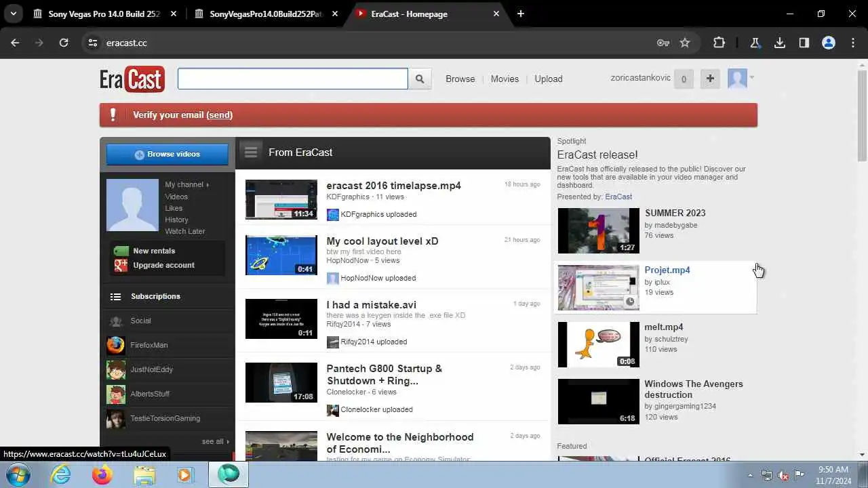The width and height of the screenshot is (868, 488).
Task: Open a new browser tab
Action: click(x=520, y=14)
